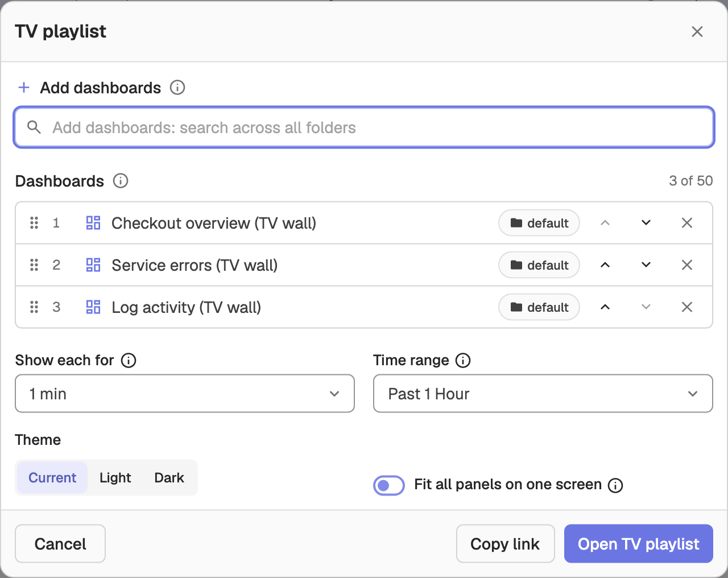This screenshot has height=578, width=728.
Task: Select the Current theme option
Action: pyautogui.click(x=52, y=478)
